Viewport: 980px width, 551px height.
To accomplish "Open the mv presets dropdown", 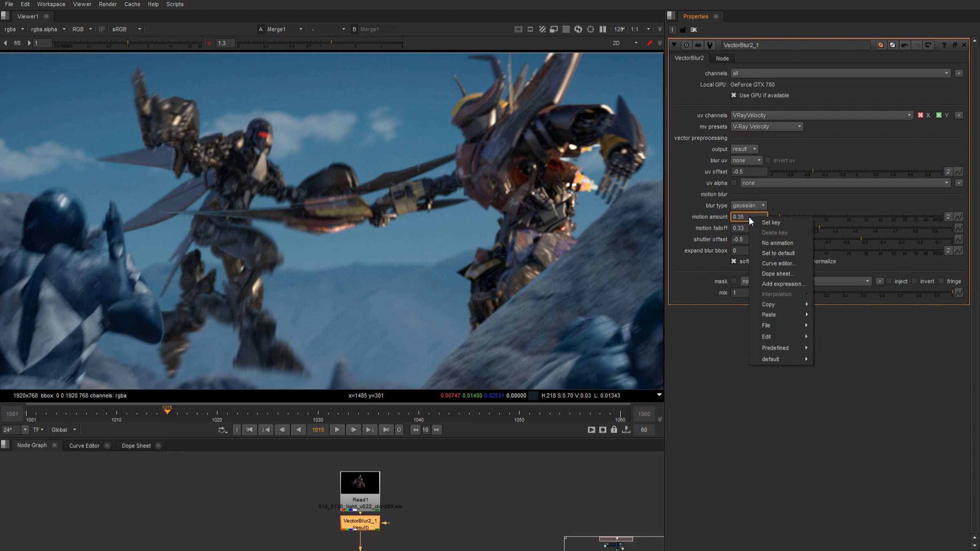I will (767, 127).
